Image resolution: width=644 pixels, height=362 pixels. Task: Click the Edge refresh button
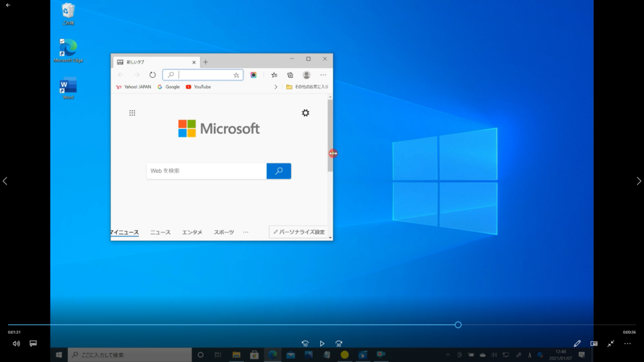pos(152,75)
